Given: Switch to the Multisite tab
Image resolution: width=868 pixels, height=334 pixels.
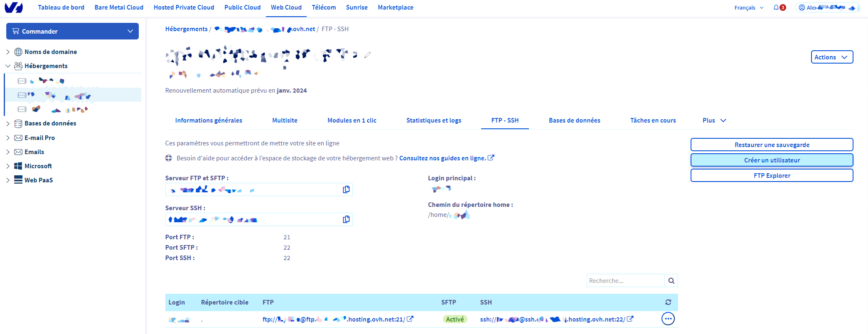Looking at the screenshot, I should tap(285, 120).
